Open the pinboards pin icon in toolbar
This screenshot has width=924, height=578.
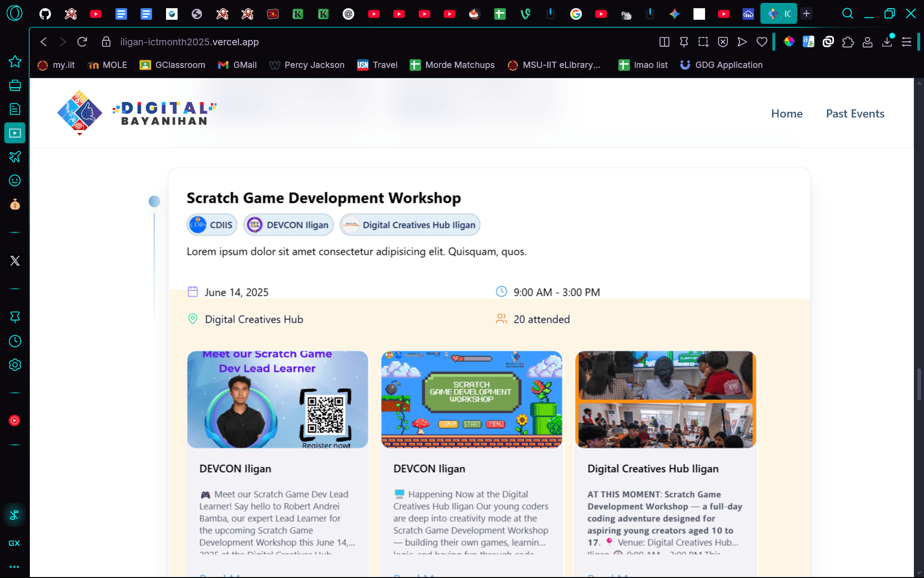point(684,42)
